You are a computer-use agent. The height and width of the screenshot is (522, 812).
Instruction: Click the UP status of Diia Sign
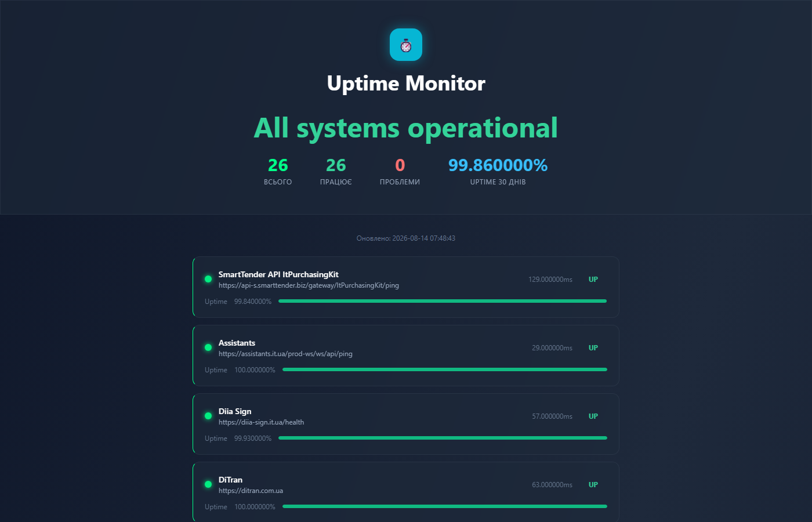click(x=593, y=416)
